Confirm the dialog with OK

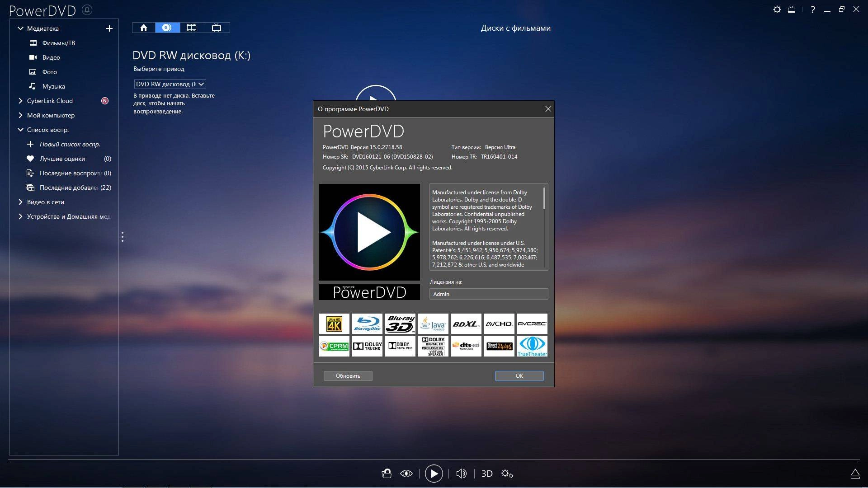[519, 376]
